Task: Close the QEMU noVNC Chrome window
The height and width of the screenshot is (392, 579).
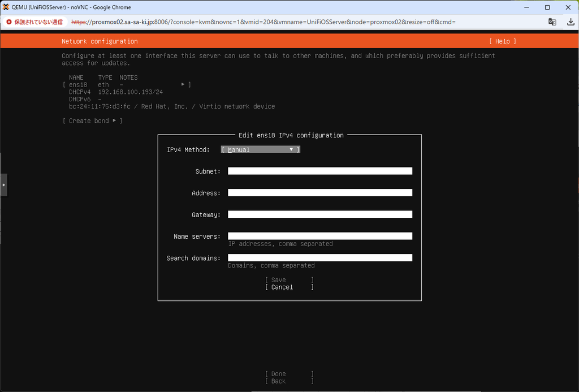Action: 568,7
